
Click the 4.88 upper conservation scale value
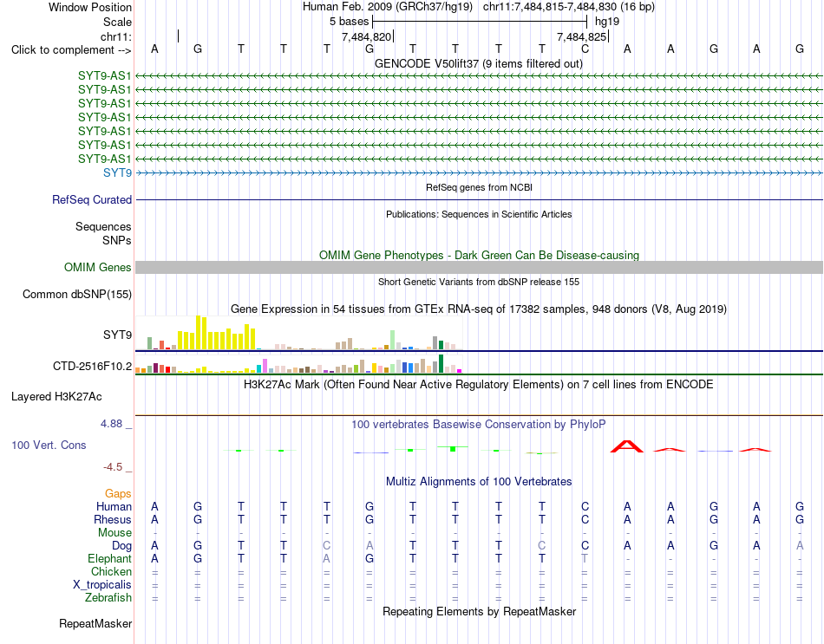[111, 423]
